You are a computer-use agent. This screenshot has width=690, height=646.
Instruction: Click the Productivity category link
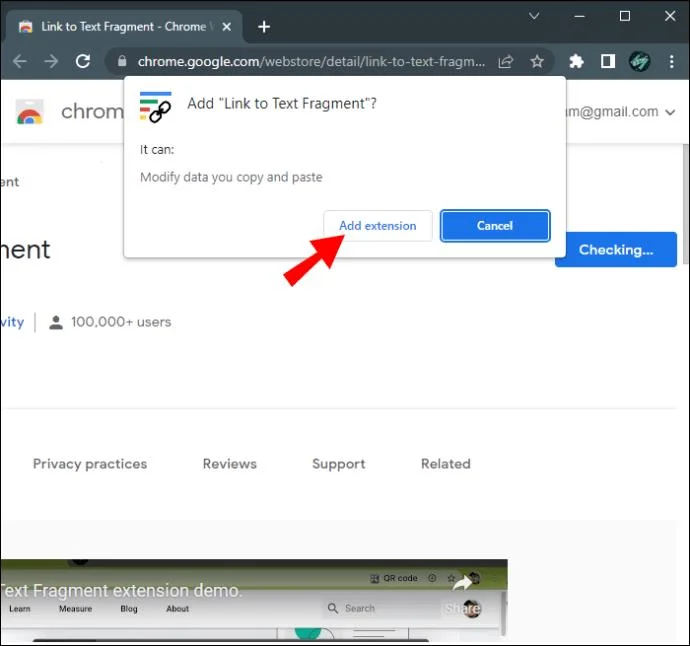(x=12, y=322)
